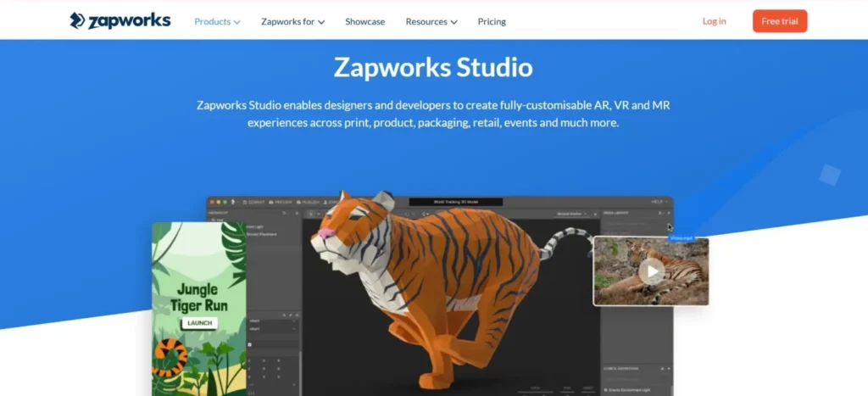Click the Zapworks logo
The width and height of the screenshot is (868, 396).
tap(120, 21)
